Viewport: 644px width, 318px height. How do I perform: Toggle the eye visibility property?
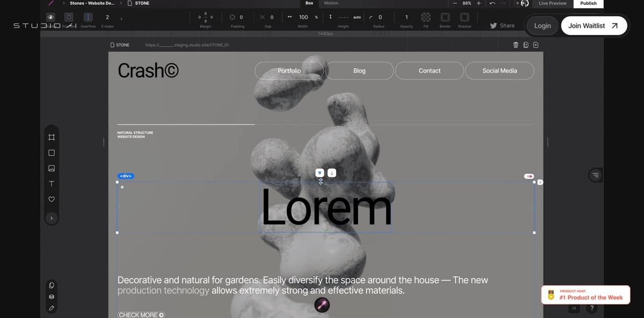click(51, 18)
